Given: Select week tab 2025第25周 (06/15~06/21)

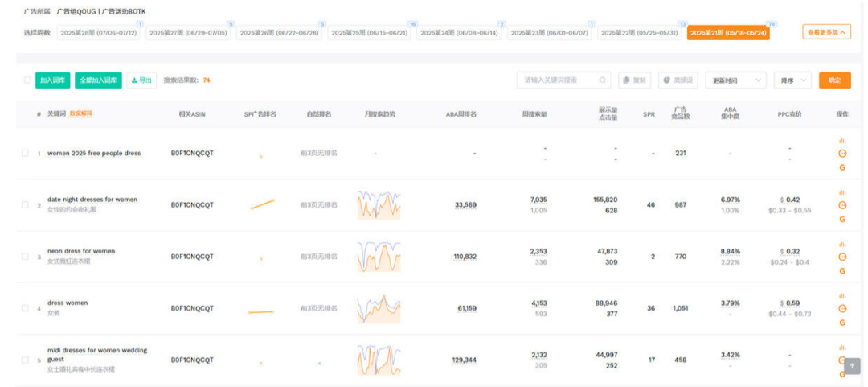Looking at the screenshot, I should 371,33.
